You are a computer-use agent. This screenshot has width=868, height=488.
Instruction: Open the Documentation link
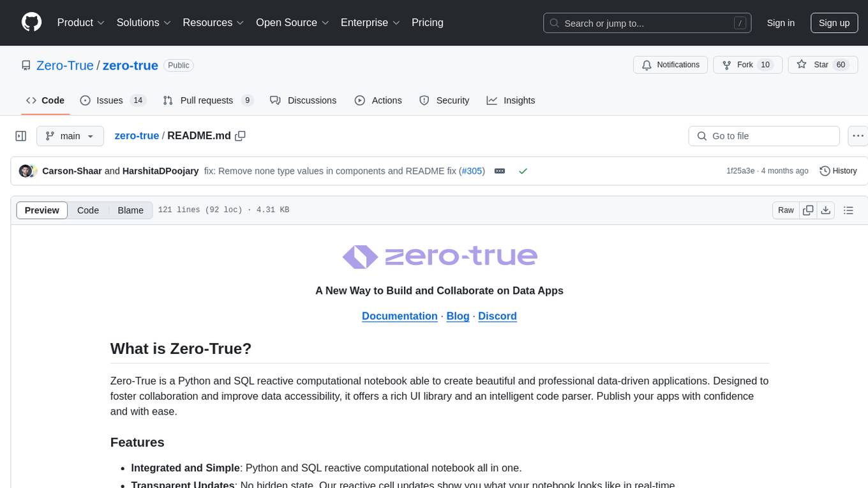tap(400, 316)
